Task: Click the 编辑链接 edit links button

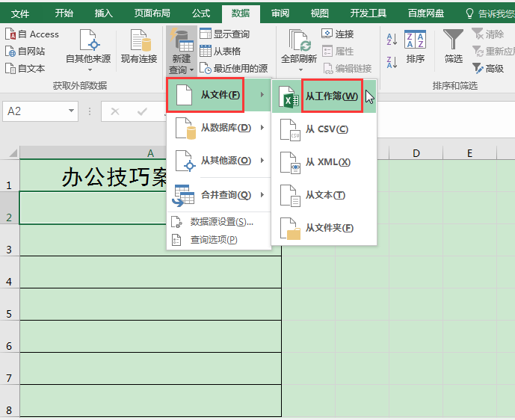Action: (348, 68)
